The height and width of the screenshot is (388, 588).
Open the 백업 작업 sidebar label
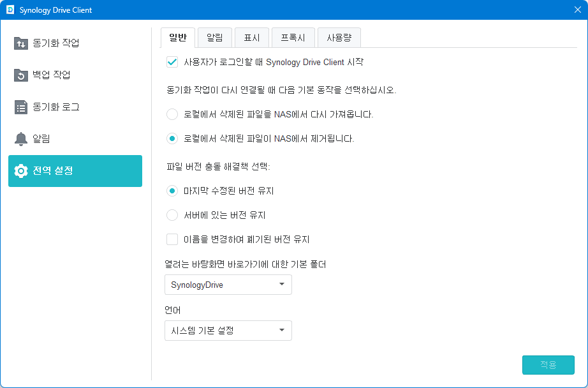(x=52, y=75)
